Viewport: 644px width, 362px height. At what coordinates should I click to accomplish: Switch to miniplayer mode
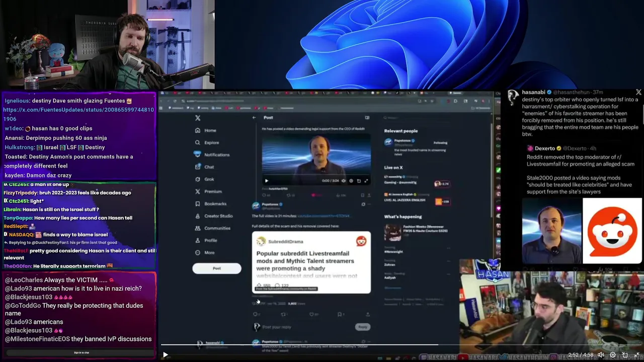pos(625,355)
